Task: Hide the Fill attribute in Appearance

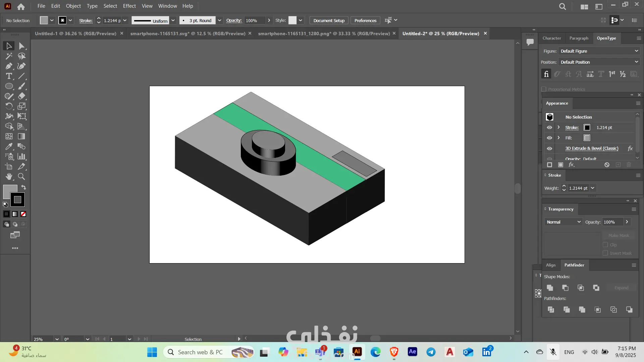Action: (x=549, y=138)
